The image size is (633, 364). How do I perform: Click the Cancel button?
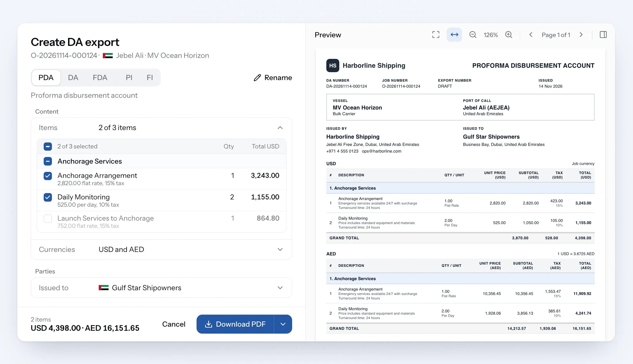pos(174,324)
